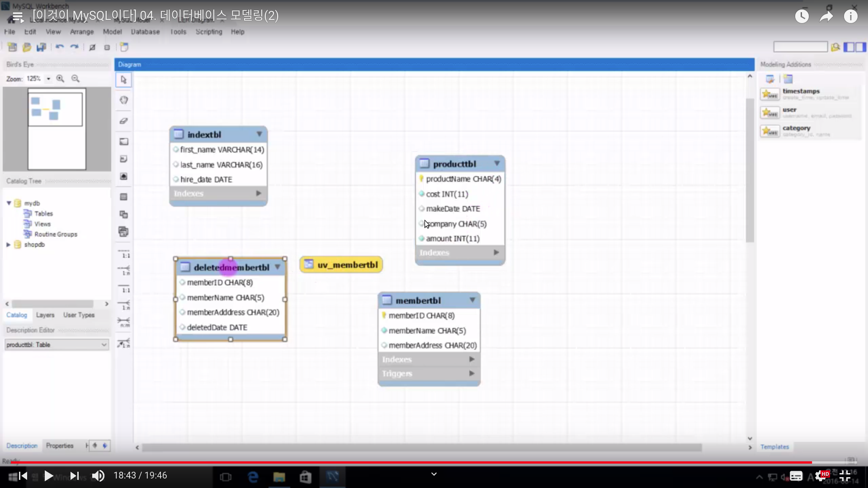Choose relationship using existing columns tool
868x488 pixels.
click(124, 343)
